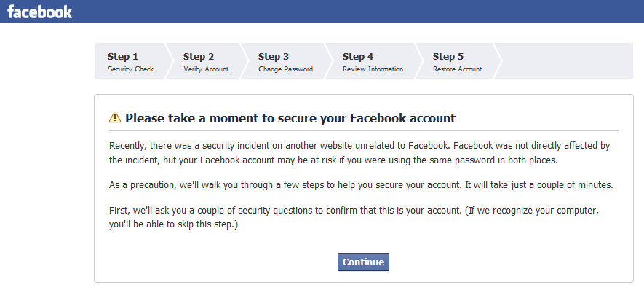Click empty gray area right of Step 5
Screen dimensions: 644x293
click(x=568, y=61)
